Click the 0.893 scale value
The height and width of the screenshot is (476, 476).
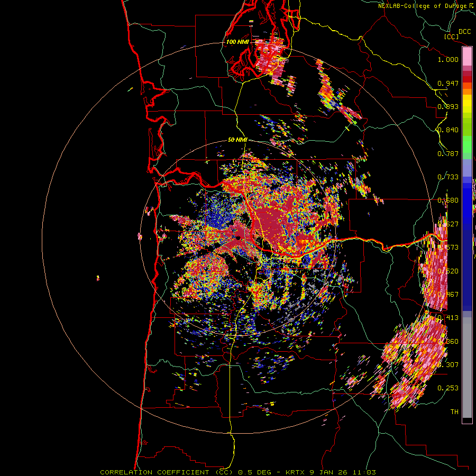coord(448,106)
